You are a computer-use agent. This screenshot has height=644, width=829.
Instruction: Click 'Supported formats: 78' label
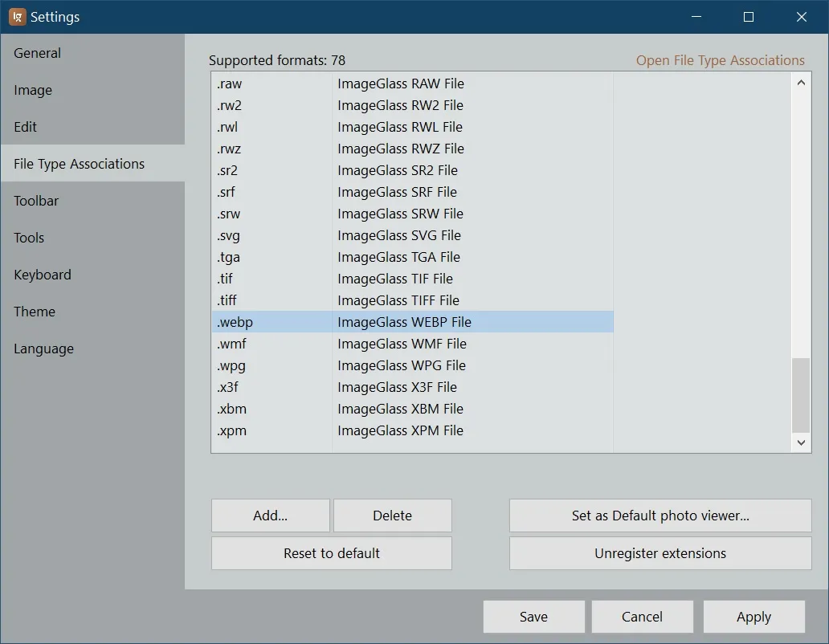pos(277,60)
